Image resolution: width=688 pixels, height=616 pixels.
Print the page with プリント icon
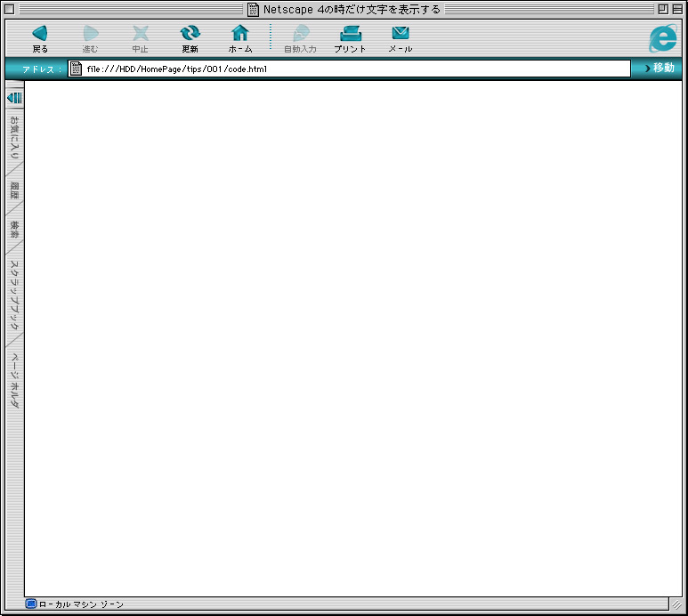(350, 33)
